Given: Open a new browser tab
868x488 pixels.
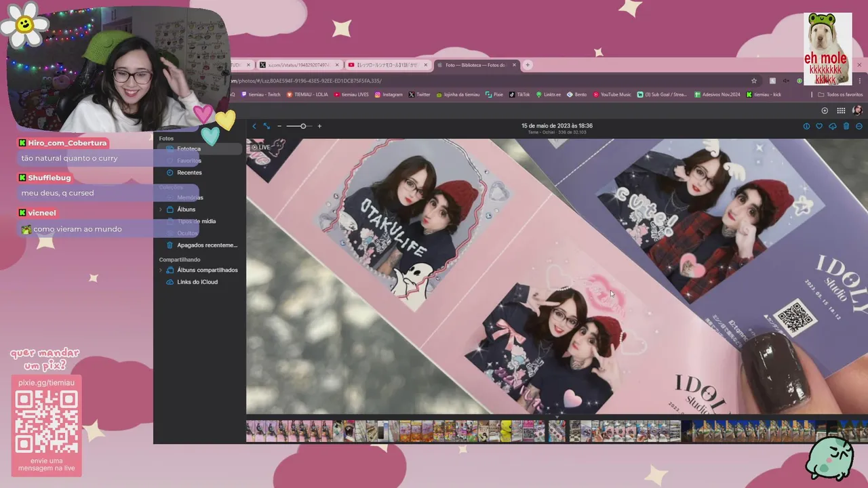Looking at the screenshot, I should (528, 65).
